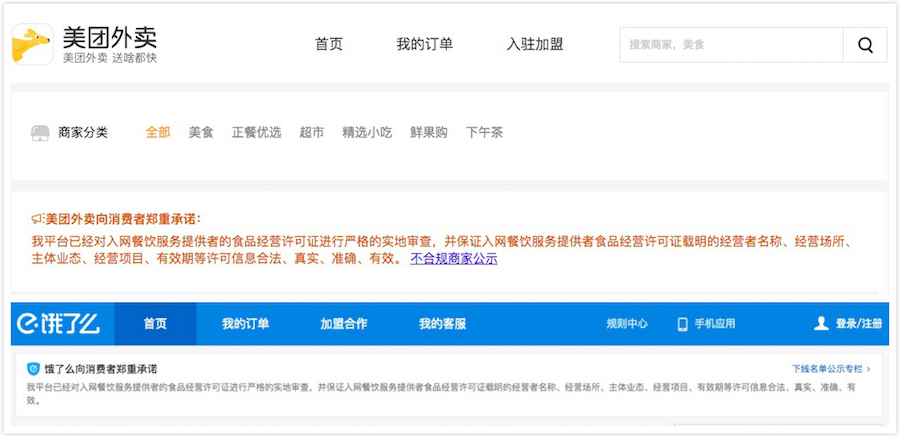Select the 全部 category filter

tap(158, 132)
